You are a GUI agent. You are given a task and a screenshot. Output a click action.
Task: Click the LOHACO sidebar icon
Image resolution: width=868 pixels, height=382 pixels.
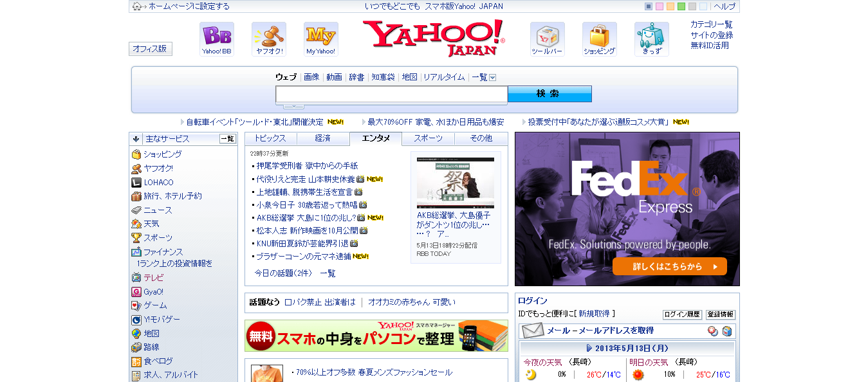[x=136, y=183]
